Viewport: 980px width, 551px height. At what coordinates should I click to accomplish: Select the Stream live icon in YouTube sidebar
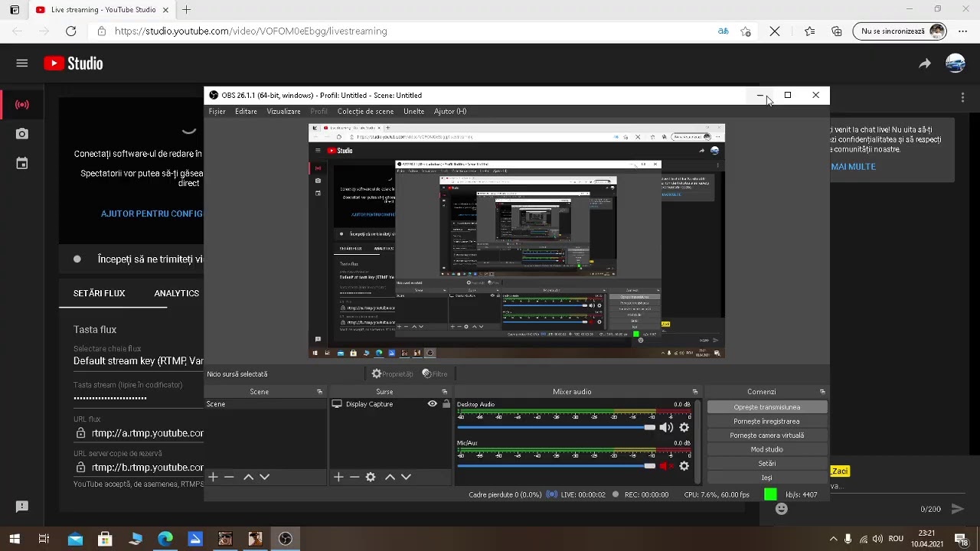pos(22,104)
